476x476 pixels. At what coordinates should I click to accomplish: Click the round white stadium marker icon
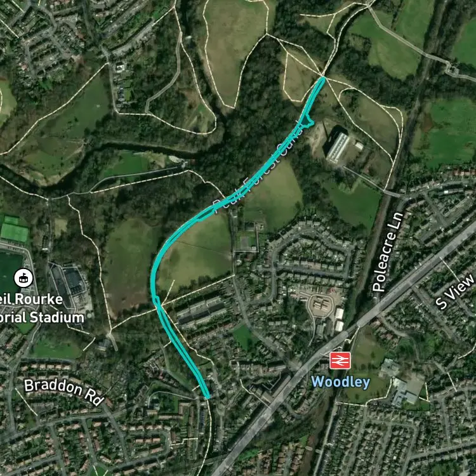pyautogui.click(x=23, y=278)
